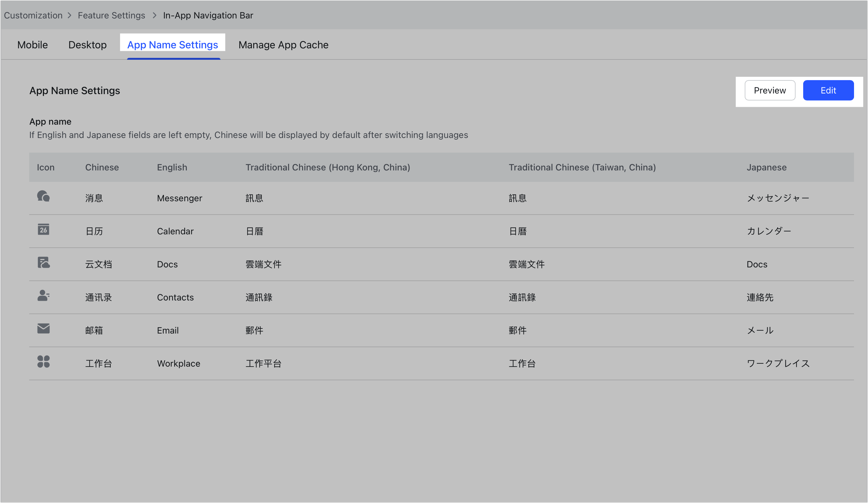Click the Preview button
Image resolution: width=868 pixels, height=503 pixels.
(x=770, y=90)
